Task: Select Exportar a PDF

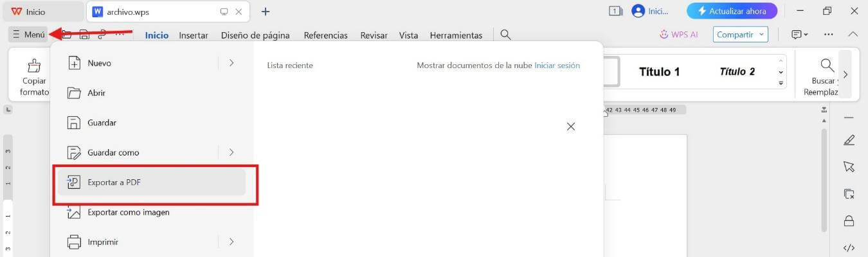Action: pyautogui.click(x=151, y=182)
